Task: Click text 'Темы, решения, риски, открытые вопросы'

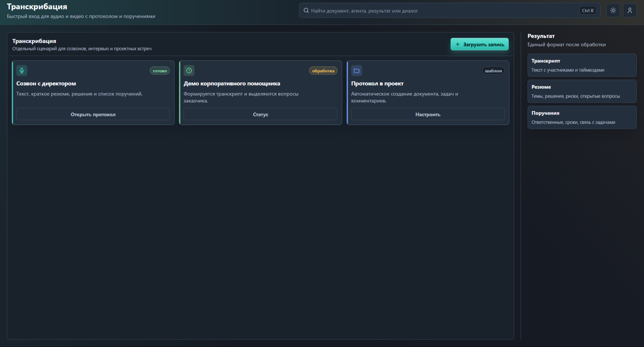Action: pyautogui.click(x=575, y=96)
